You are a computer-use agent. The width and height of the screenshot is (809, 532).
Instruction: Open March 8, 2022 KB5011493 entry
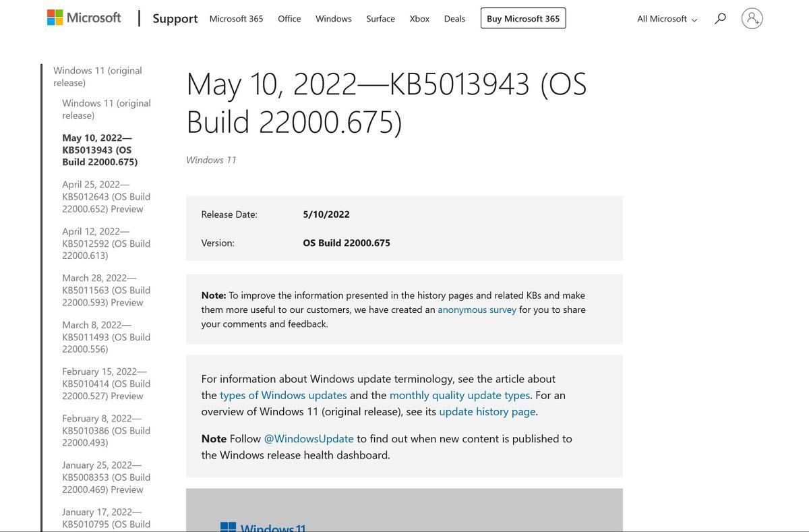107,336
